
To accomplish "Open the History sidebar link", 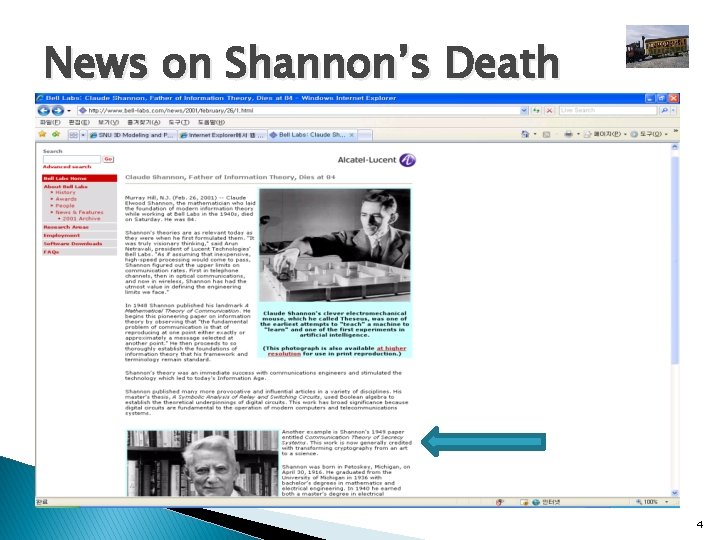I will (x=65, y=193).
